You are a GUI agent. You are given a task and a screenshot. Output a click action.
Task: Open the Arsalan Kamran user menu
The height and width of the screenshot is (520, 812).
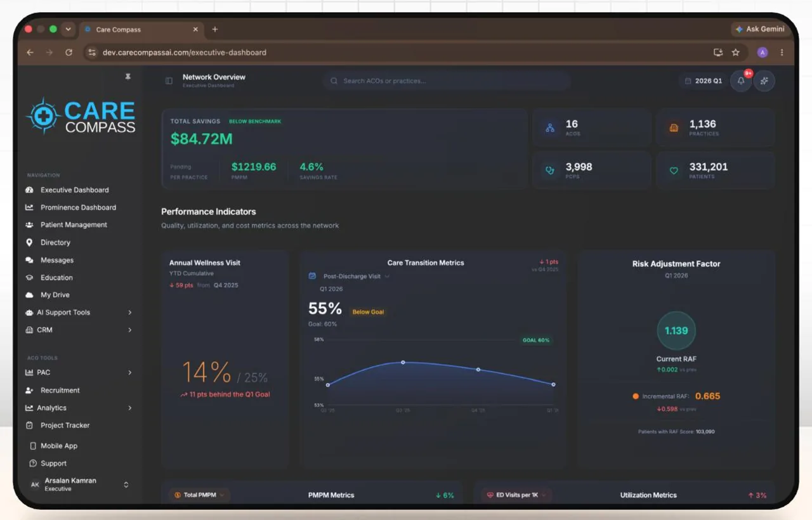pyautogui.click(x=79, y=484)
